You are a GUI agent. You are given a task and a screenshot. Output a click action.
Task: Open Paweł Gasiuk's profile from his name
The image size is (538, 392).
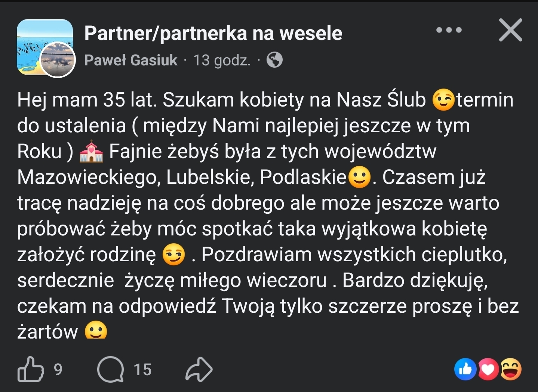pos(131,60)
